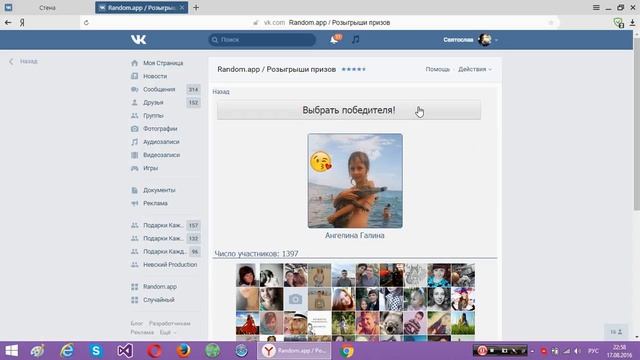The image size is (640, 360).
Task: Click the Фотографии camera icon
Action: pyautogui.click(x=134, y=129)
